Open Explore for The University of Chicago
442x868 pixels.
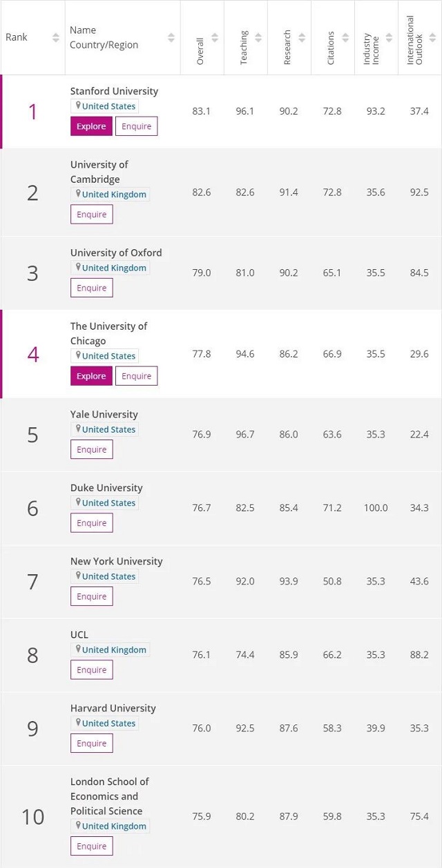point(90,376)
